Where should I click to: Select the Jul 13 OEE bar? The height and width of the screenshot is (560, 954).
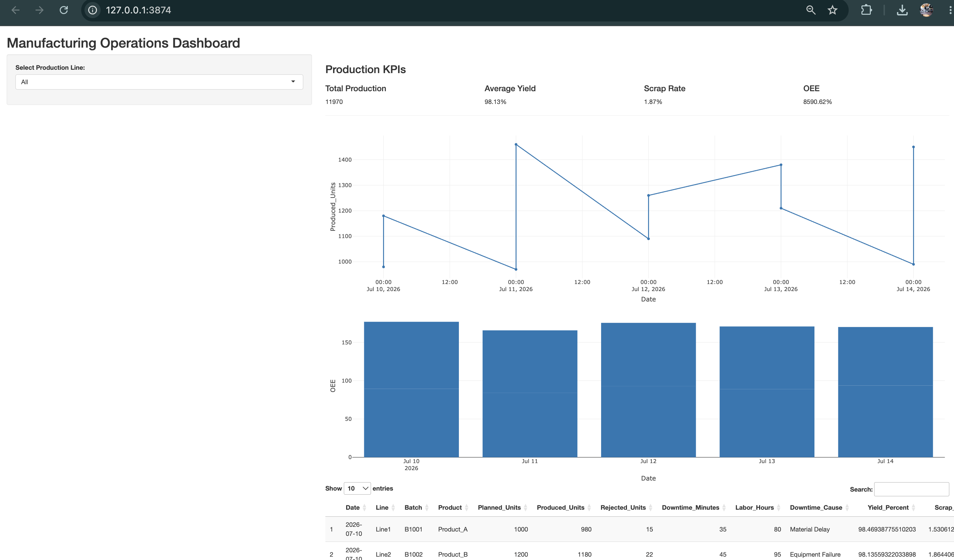click(x=766, y=392)
